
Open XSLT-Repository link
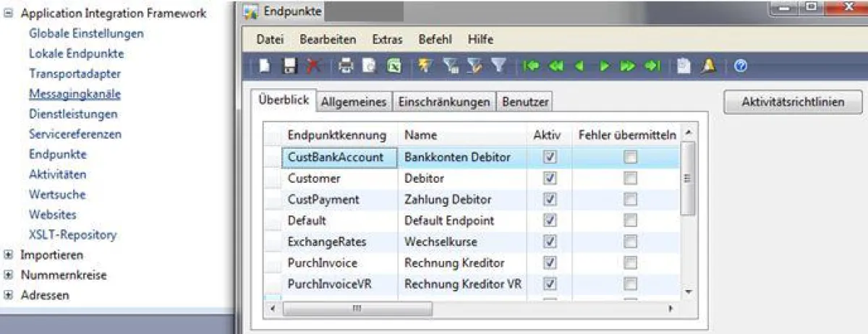pos(72,234)
